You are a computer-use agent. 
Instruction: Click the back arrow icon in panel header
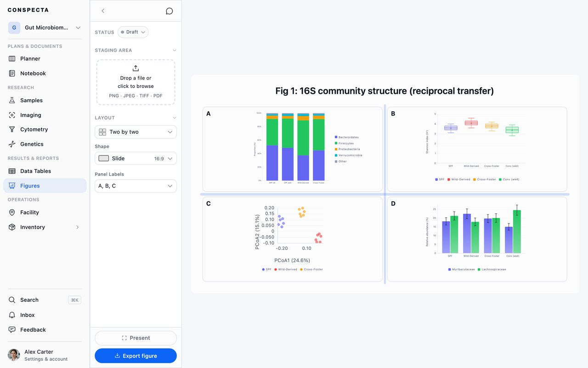coord(103,11)
